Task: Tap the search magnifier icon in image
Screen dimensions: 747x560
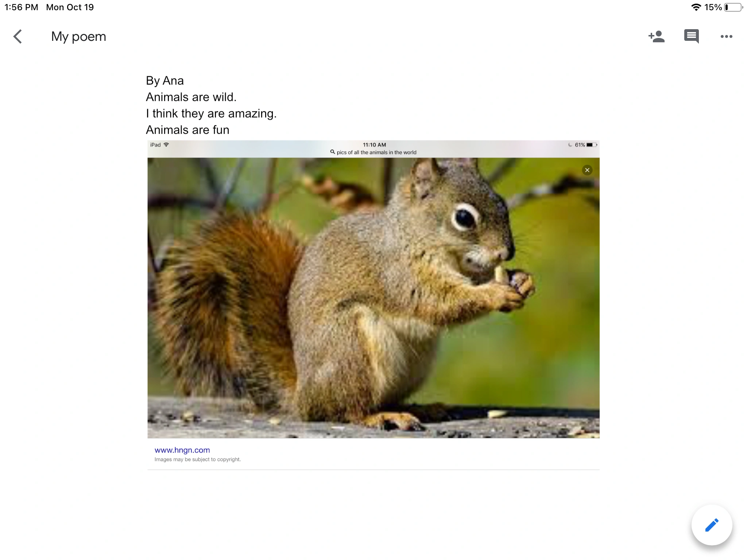Action: tap(332, 152)
